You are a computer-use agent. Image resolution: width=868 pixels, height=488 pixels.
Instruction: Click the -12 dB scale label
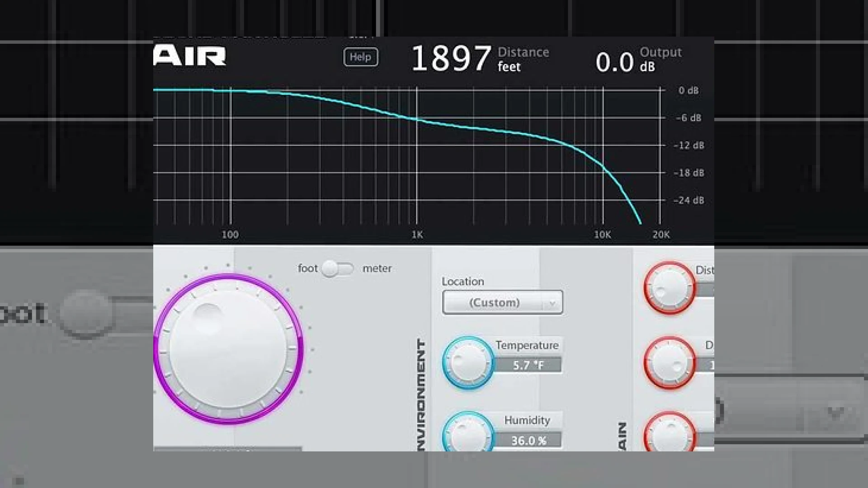(x=689, y=145)
